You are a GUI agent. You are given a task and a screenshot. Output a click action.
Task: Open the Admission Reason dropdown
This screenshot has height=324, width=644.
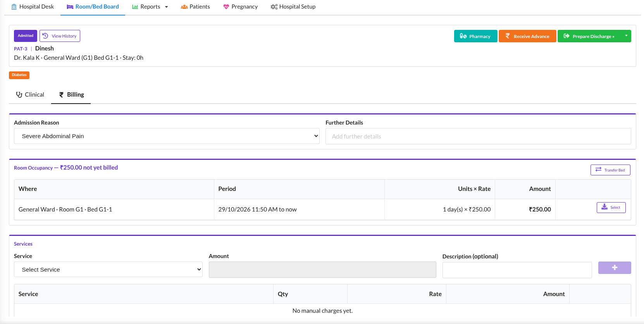(x=167, y=136)
